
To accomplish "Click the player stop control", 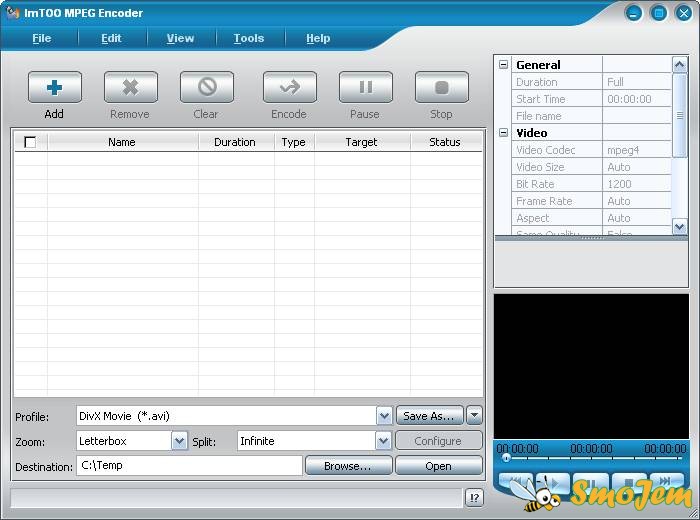I will pos(629,482).
